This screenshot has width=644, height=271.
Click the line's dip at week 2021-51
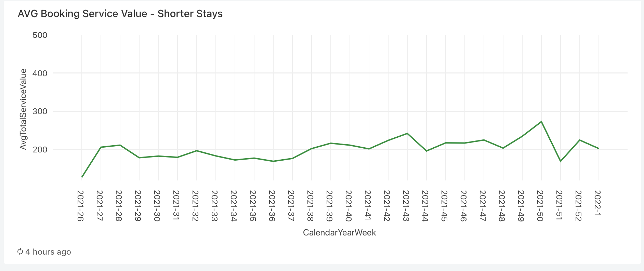tap(560, 161)
